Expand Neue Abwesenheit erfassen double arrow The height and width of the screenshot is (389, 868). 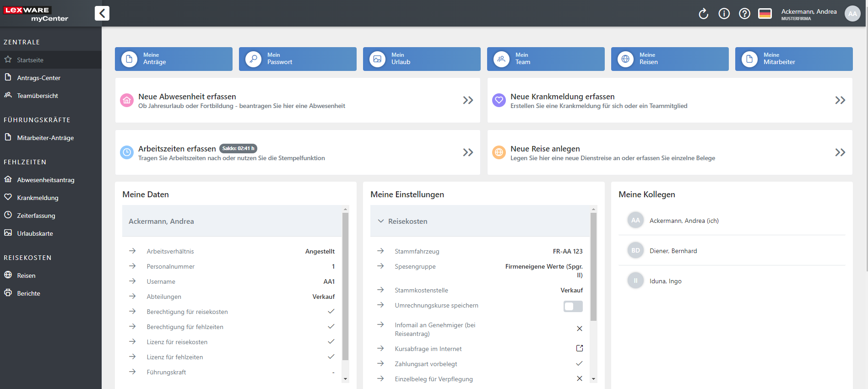tap(467, 100)
